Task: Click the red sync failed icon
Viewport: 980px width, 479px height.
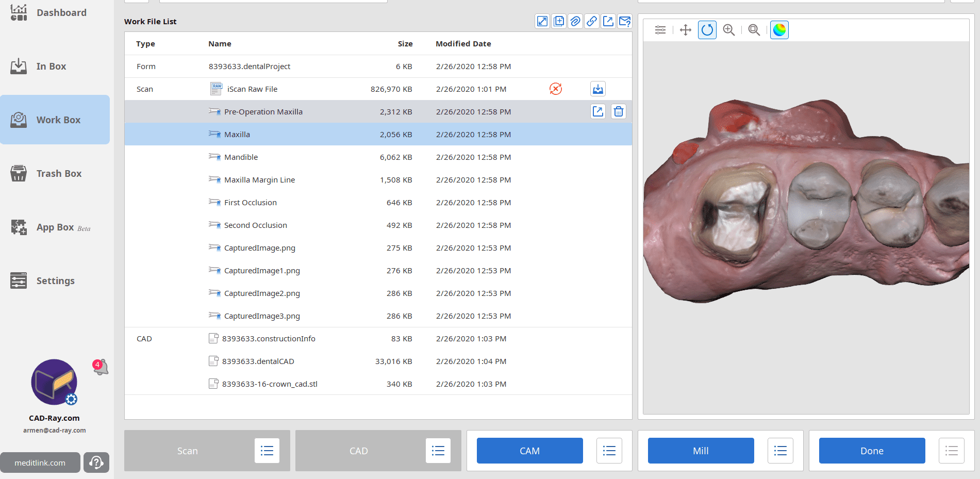Action: [x=556, y=89]
